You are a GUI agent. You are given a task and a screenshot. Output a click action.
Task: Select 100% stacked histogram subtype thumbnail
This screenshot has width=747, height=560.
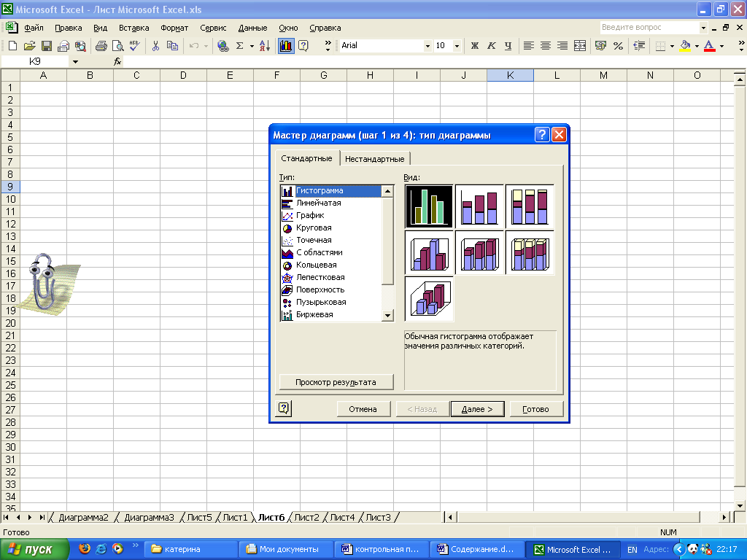click(530, 206)
